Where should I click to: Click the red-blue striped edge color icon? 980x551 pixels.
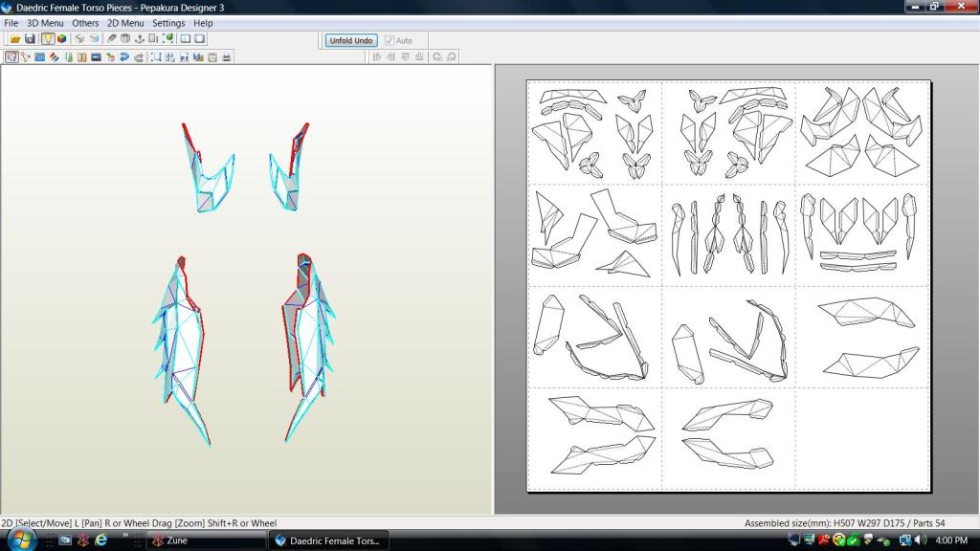(x=54, y=56)
